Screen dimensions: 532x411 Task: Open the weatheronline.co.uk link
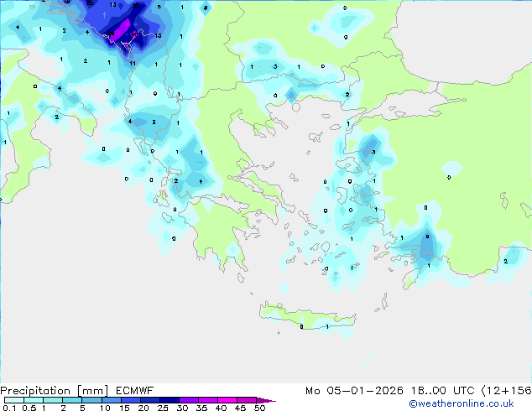[462, 403]
